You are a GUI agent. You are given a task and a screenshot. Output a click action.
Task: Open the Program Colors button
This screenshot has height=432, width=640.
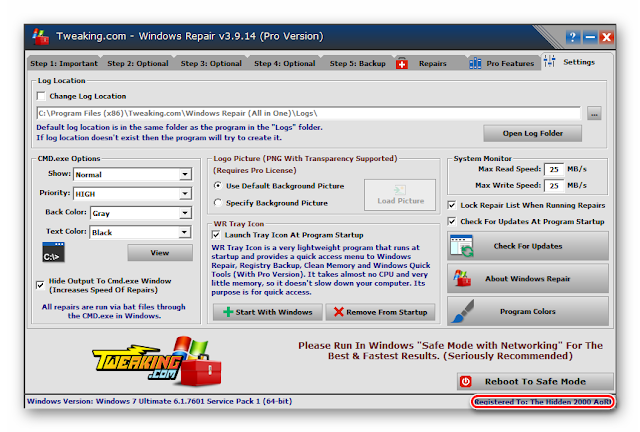tap(528, 311)
